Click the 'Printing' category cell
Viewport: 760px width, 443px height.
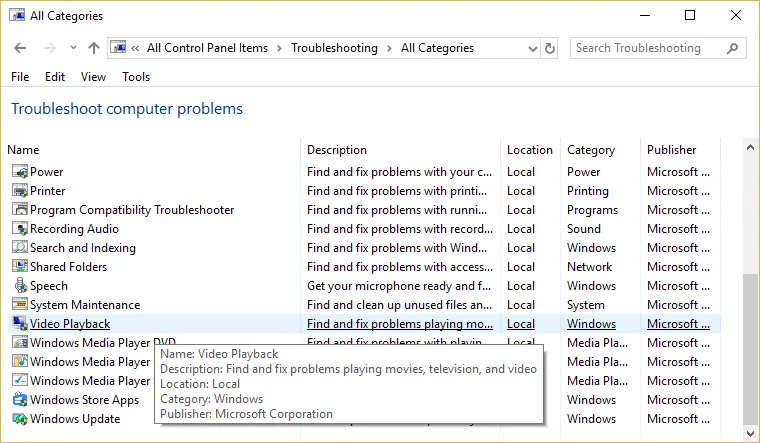pyautogui.click(x=587, y=191)
